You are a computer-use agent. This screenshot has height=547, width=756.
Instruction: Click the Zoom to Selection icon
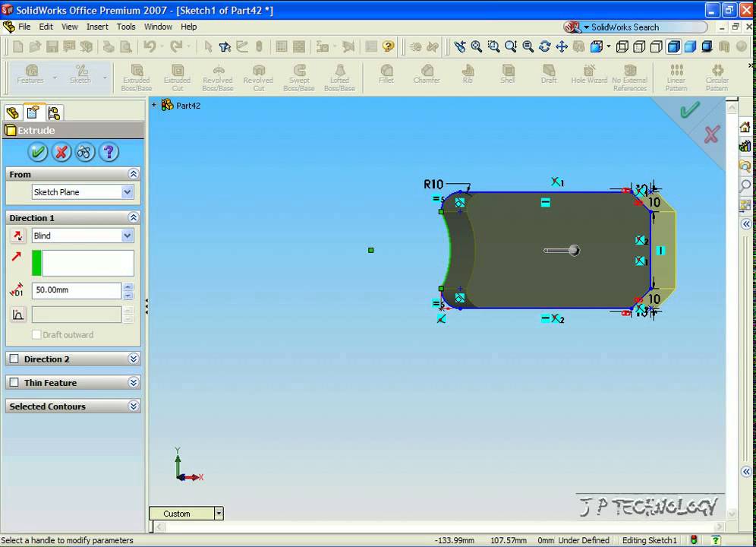tap(528, 46)
